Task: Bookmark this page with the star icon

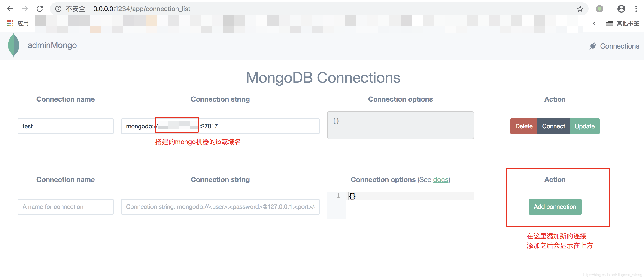Action: (580, 9)
